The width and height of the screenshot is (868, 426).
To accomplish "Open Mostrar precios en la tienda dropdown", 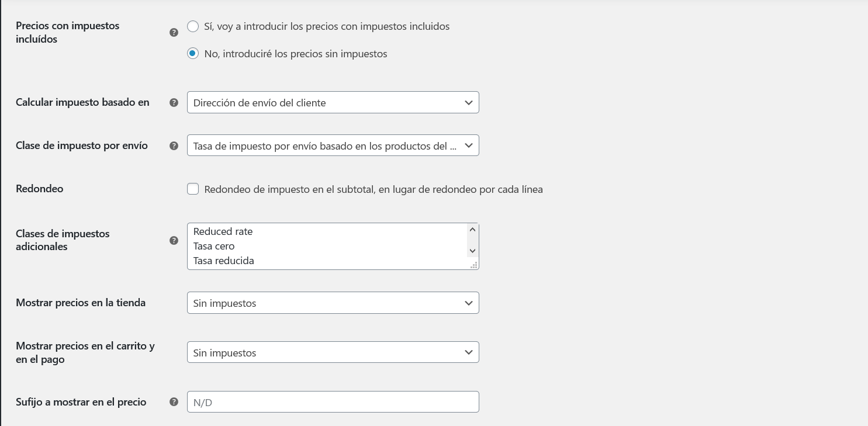I will pos(333,303).
